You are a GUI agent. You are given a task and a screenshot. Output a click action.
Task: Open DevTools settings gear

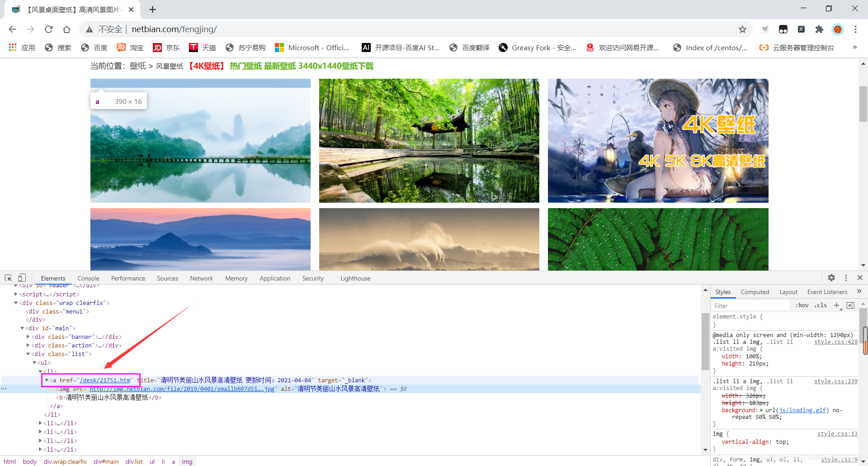pyautogui.click(x=831, y=278)
